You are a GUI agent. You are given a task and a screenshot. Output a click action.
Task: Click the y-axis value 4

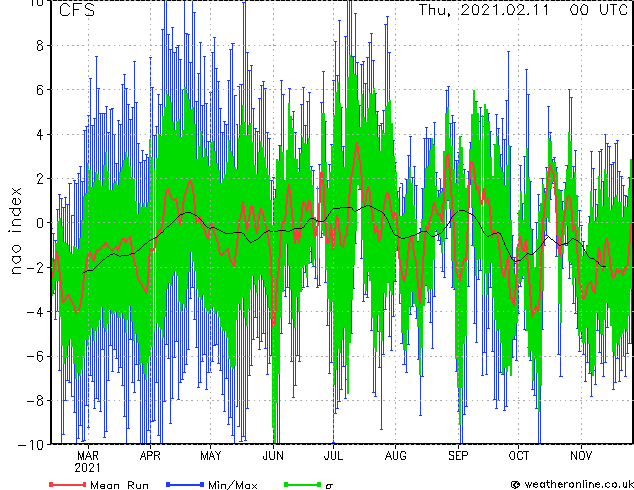point(40,134)
